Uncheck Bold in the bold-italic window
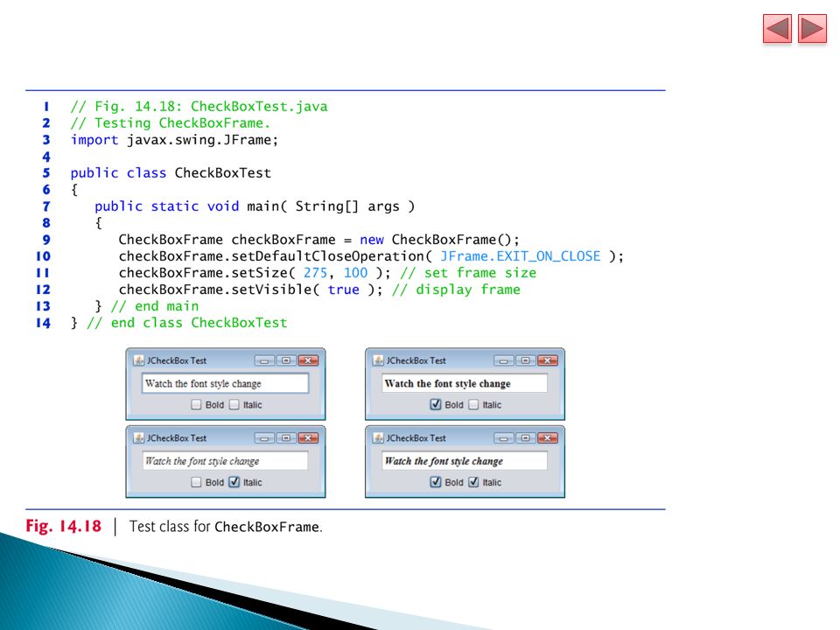This screenshot has width=840, height=630. coord(436,482)
